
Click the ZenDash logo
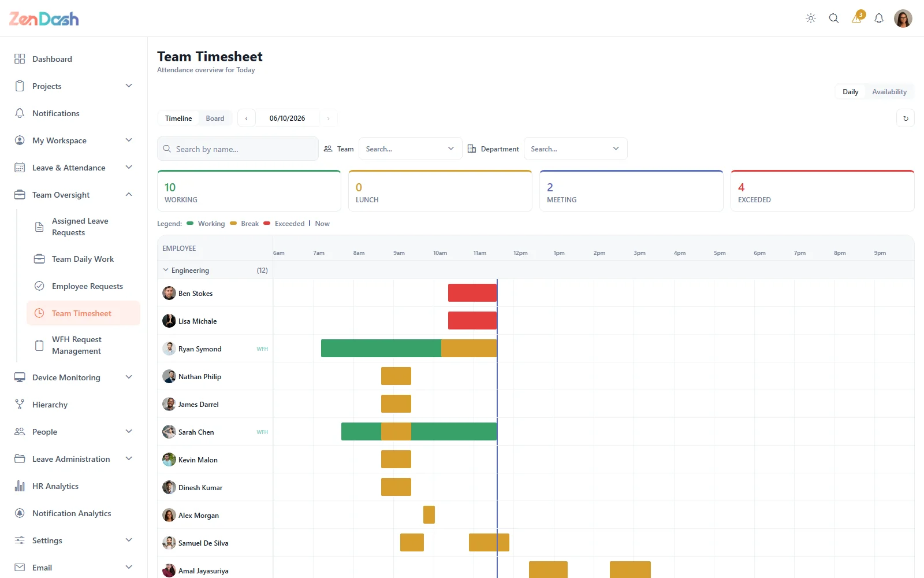[x=44, y=18]
